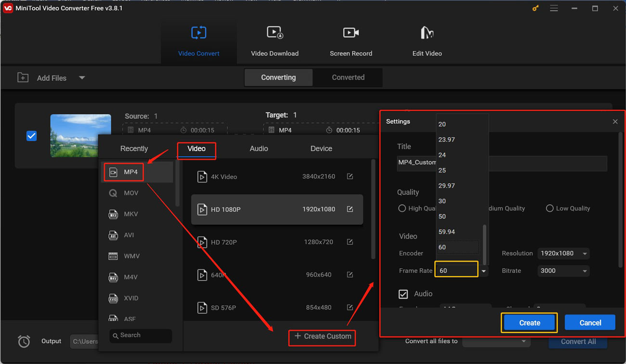The height and width of the screenshot is (364, 626).
Task: Select the HD 720P preset
Action: coord(277,242)
